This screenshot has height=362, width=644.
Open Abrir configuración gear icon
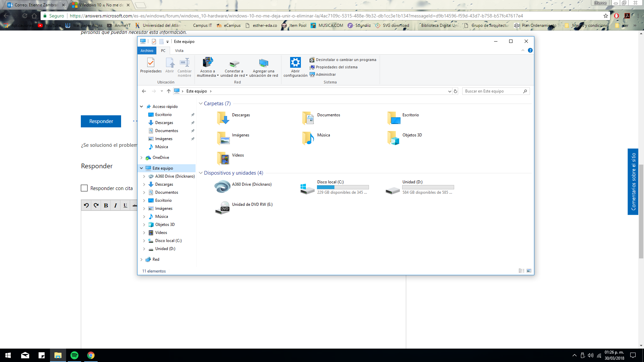(295, 63)
